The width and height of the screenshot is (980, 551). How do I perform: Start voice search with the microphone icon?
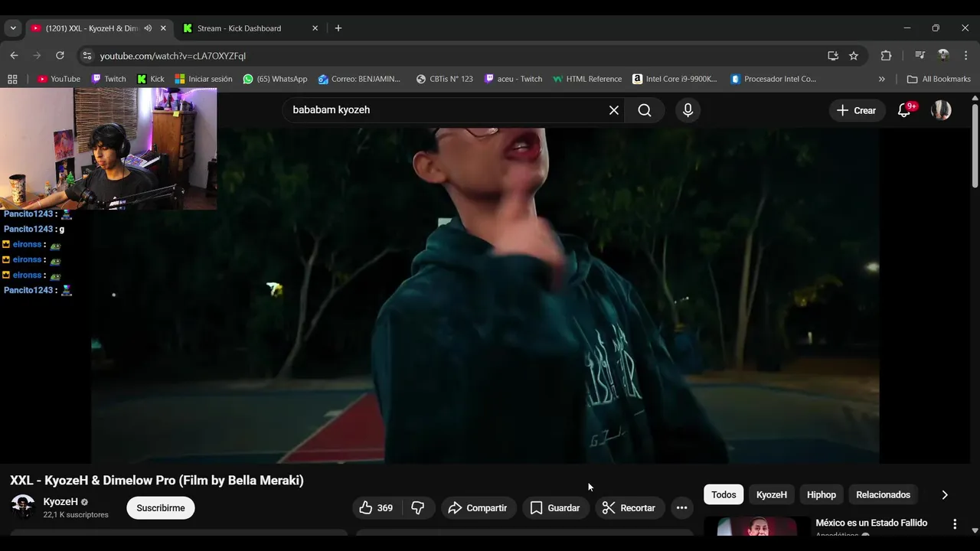tap(688, 110)
